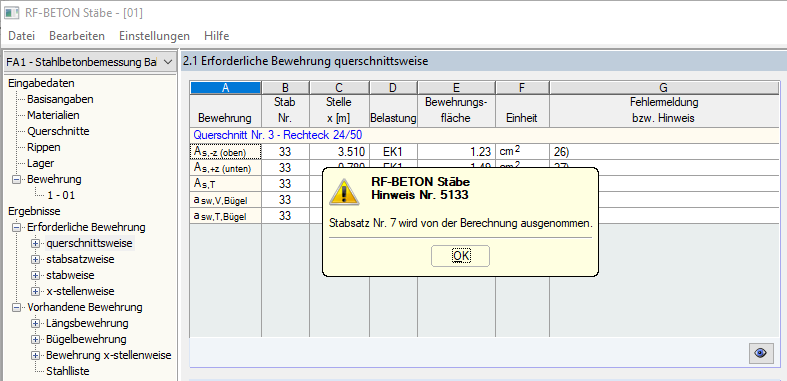Select Rippen in the navigator
787x381 pixels.
coord(44,148)
